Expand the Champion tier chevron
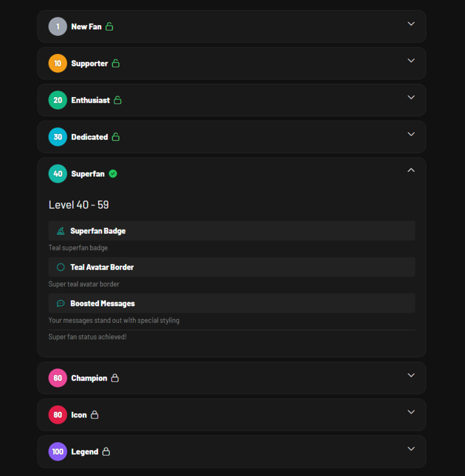The height and width of the screenshot is (476, 465). (411, 375)
